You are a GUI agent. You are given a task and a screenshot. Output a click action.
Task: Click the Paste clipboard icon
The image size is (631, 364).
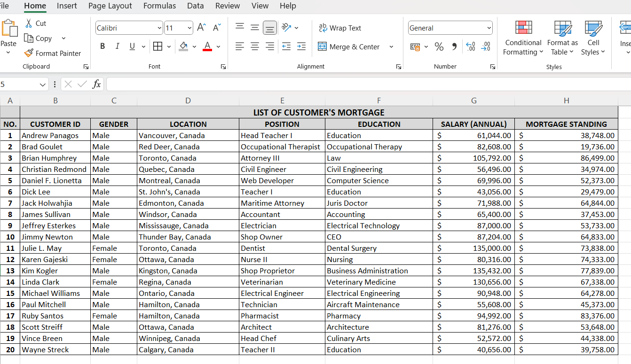point(9,28)
